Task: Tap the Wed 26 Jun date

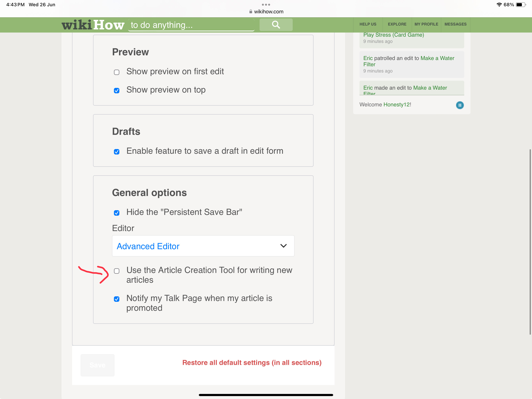Action: [42, 4]
